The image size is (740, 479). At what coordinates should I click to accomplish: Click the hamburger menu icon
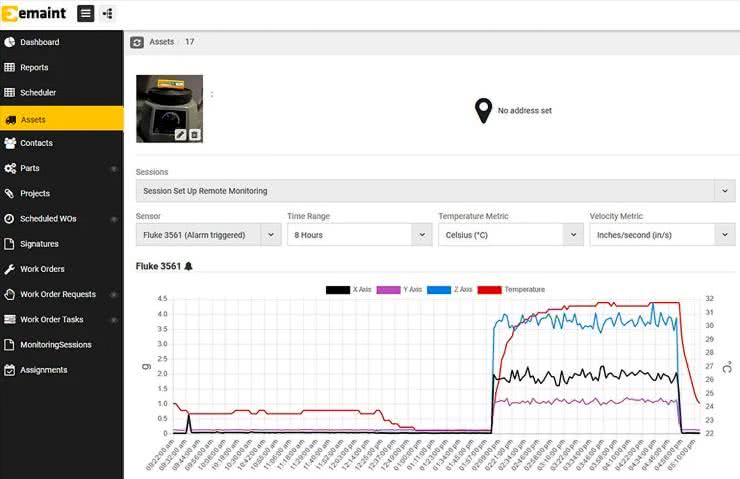86,14
